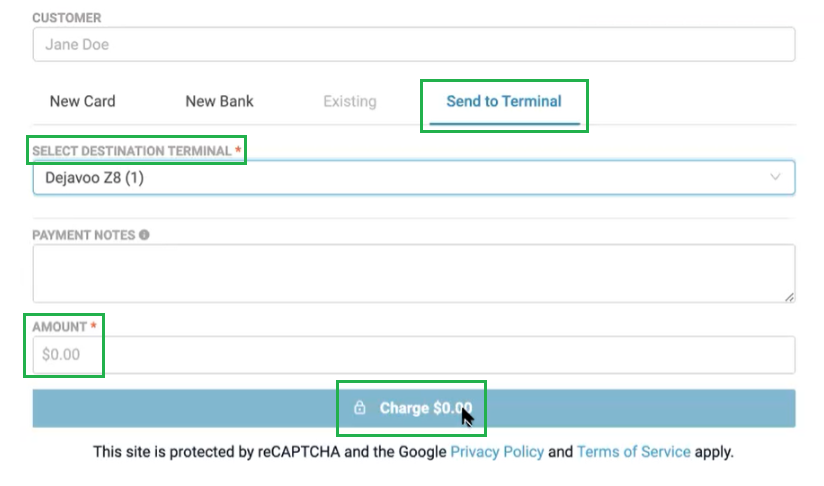Click the Payment Notes resize handle

pyautogui.click(x=789, y=296)
